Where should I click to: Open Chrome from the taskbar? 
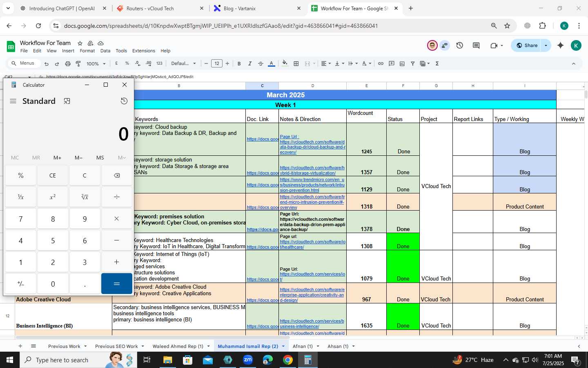click(288, 360)
